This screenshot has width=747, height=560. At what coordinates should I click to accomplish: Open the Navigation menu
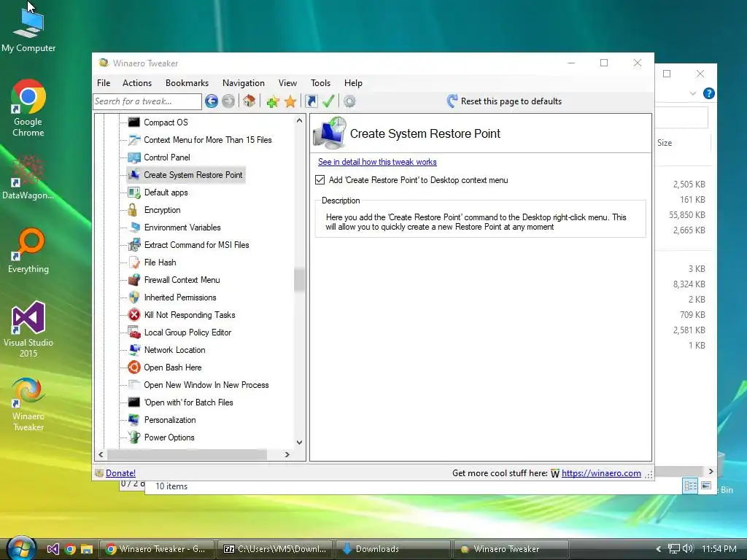click(244, 83)
